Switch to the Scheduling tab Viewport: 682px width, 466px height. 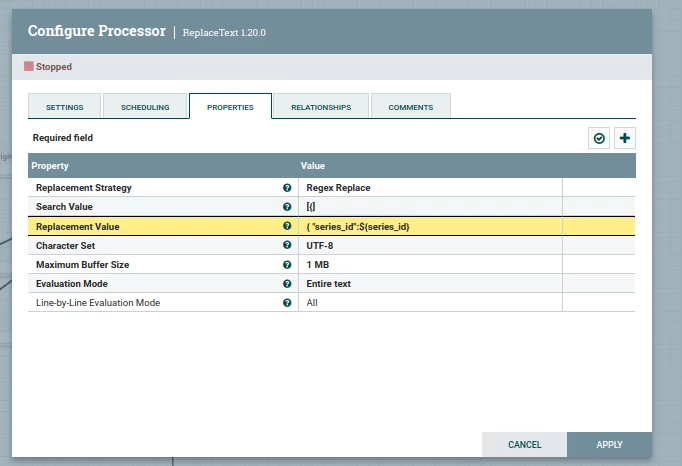pos(145,106)
